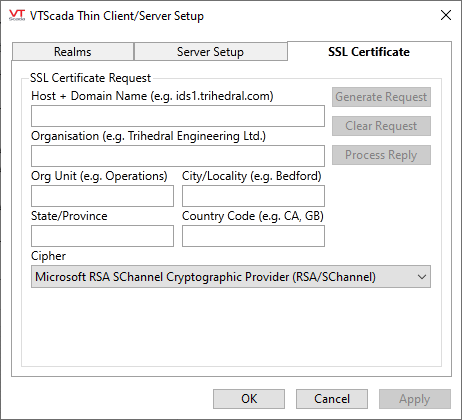462x420 pixels.
Task: Click the Country Code label text
Action: tap(253, 216)
